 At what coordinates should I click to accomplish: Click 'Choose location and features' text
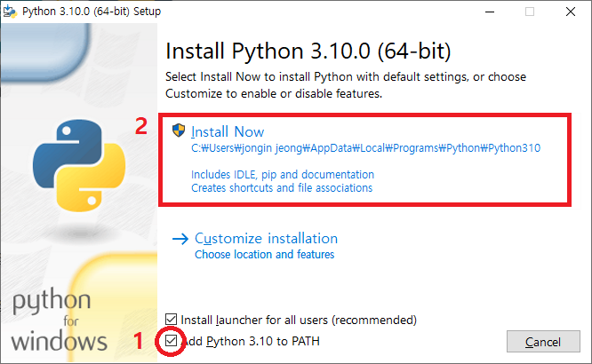(x=265, y=255)
